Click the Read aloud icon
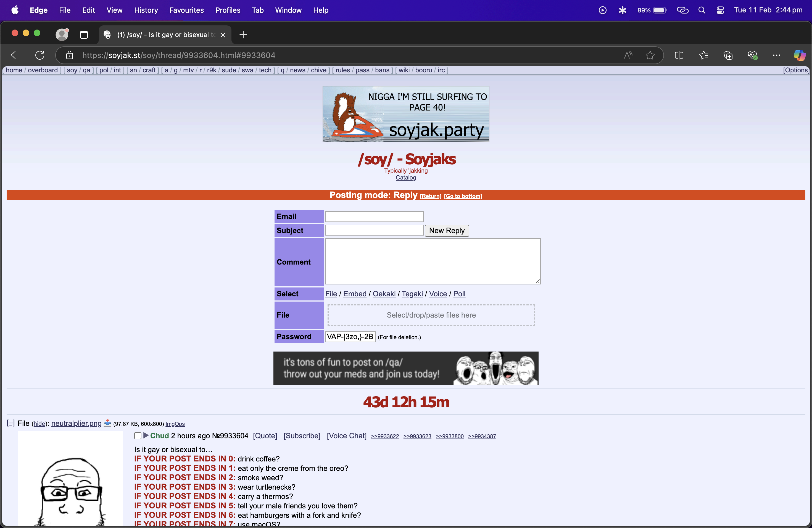Viewport: 812px width, 528px height. click(628, 55)
